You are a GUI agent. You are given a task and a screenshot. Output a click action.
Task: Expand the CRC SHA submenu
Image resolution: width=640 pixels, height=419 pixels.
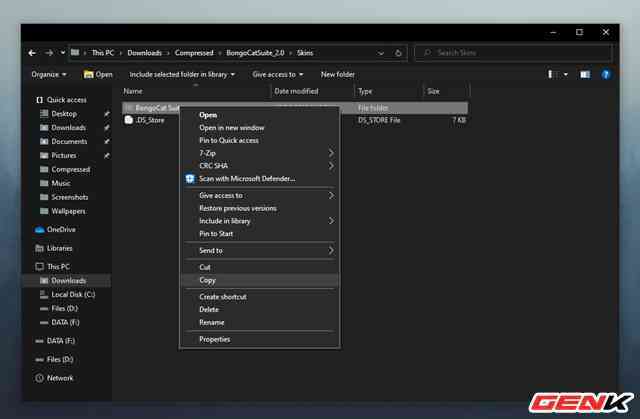click(x=260, y=166)
